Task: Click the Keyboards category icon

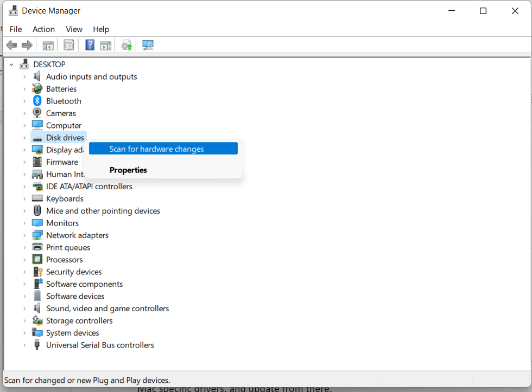Action: 37,198
